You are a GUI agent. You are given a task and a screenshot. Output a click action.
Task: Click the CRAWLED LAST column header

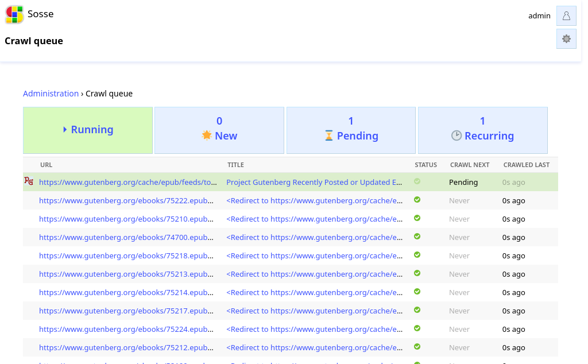(526, 165)
